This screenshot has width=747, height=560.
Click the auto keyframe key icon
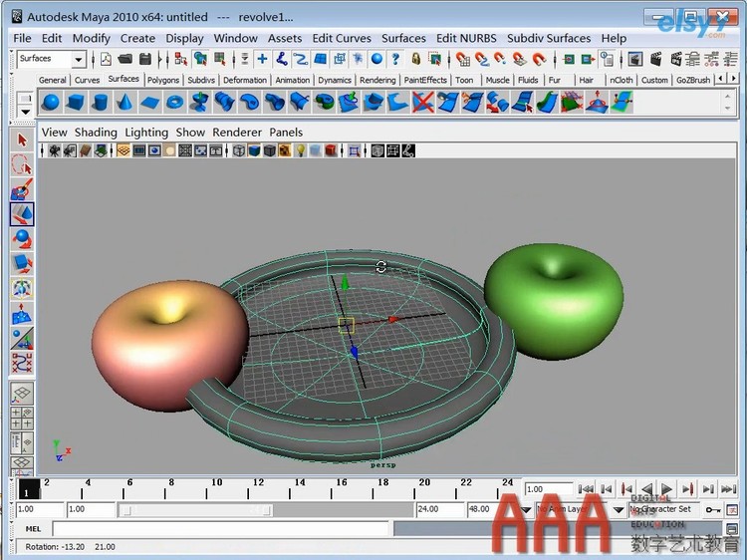click(x=713, y=510)
